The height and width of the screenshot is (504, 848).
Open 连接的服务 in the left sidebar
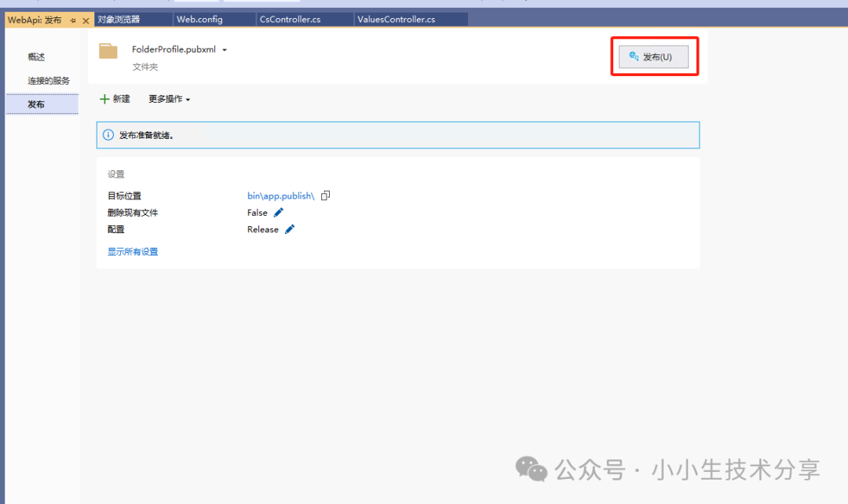tap(49, 81)
